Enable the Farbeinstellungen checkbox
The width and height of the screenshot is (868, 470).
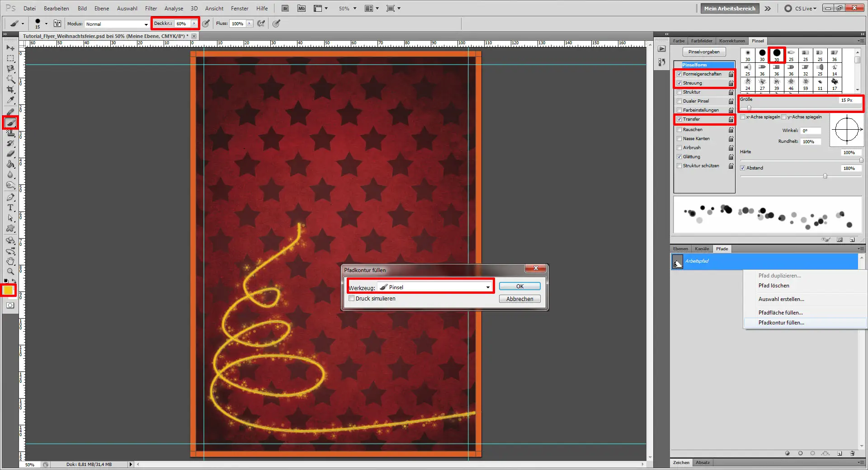[x=679, y=110]
